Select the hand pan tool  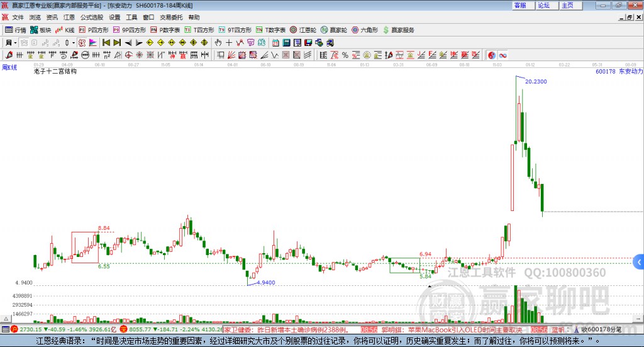(218, 43)
